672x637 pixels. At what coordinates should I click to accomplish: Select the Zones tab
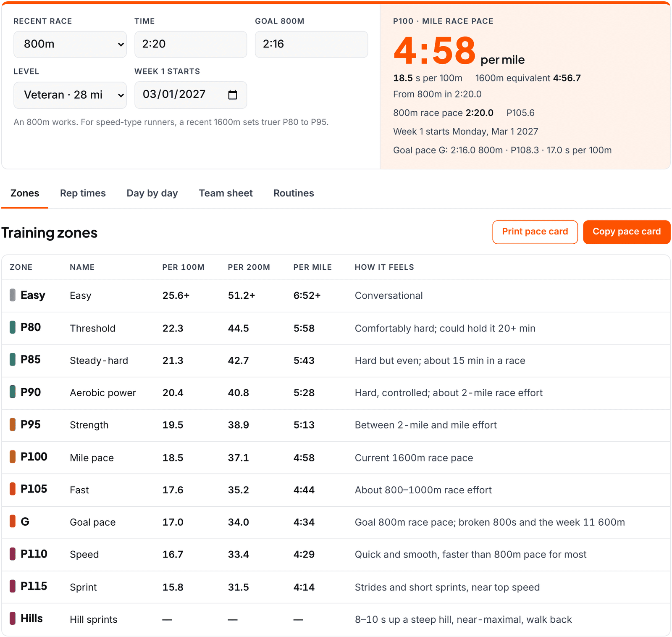click(x=25, y=193)
